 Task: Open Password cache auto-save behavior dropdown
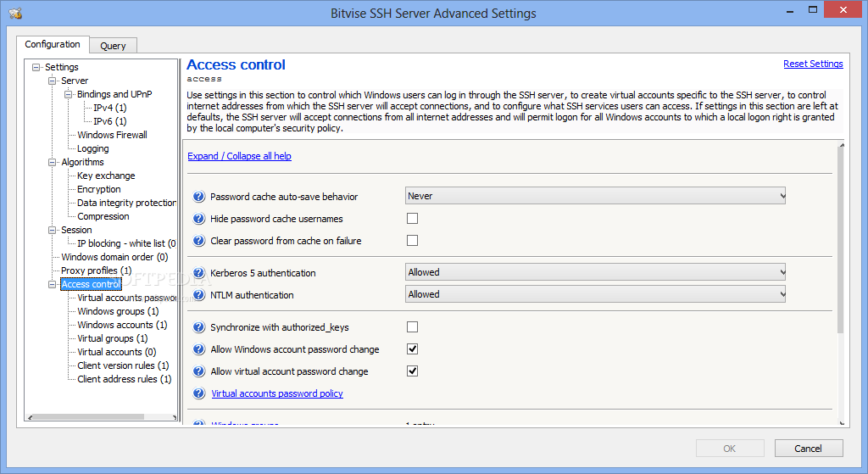[595, 196]
